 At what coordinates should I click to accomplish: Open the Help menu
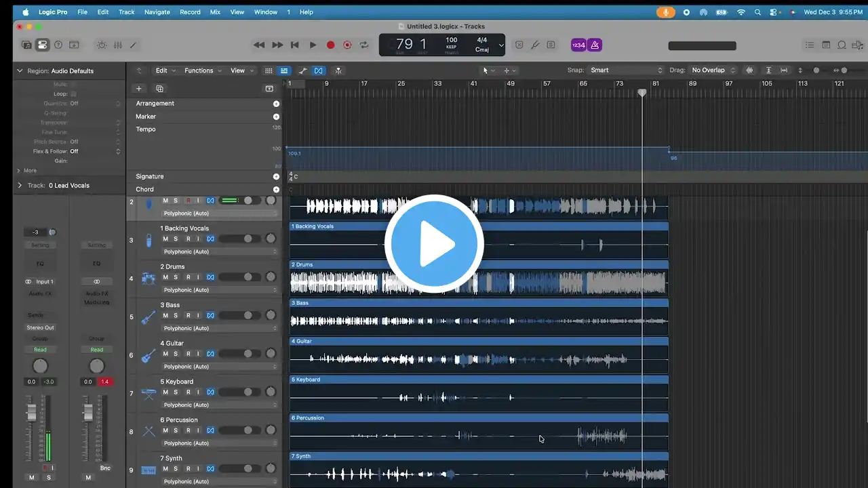pyautogui.click(x=307, y=12)
